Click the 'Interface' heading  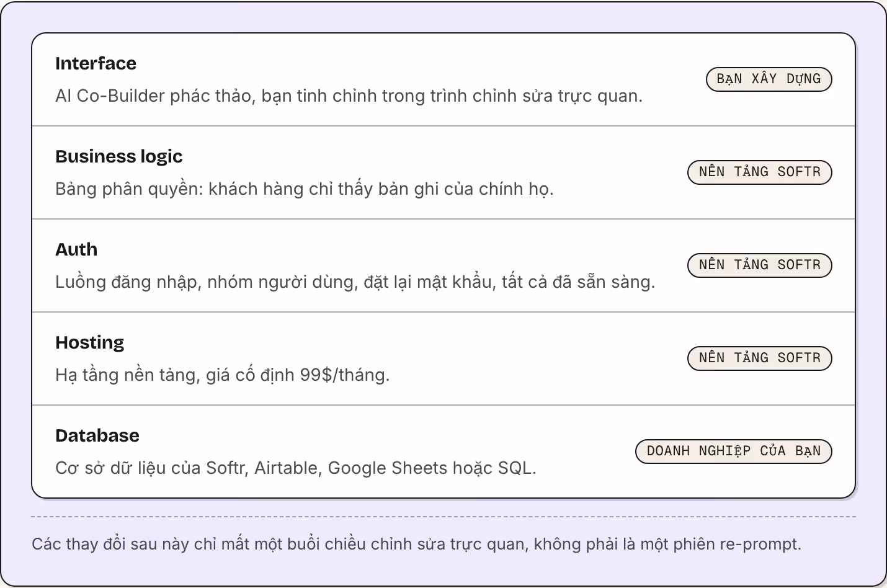coord(96,63)
